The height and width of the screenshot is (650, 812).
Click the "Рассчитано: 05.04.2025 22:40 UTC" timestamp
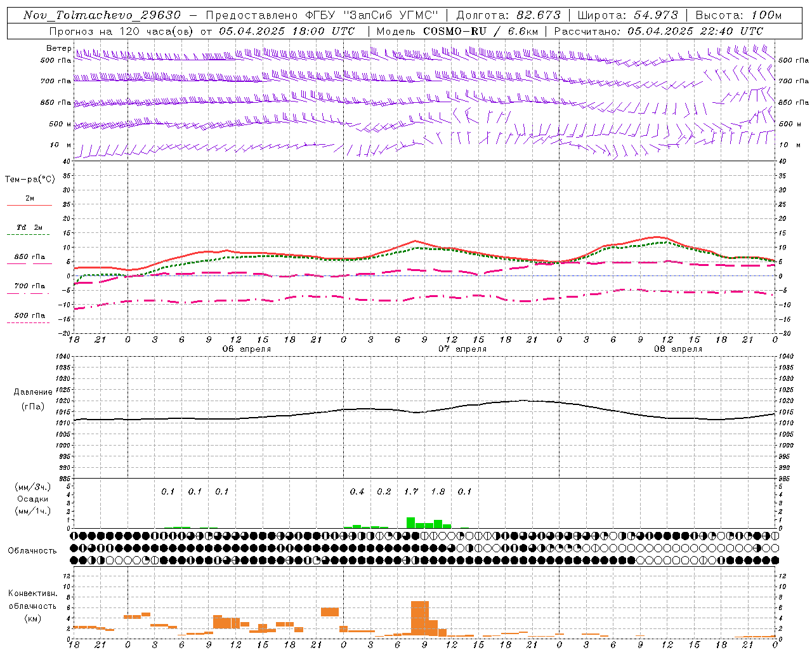658,31
